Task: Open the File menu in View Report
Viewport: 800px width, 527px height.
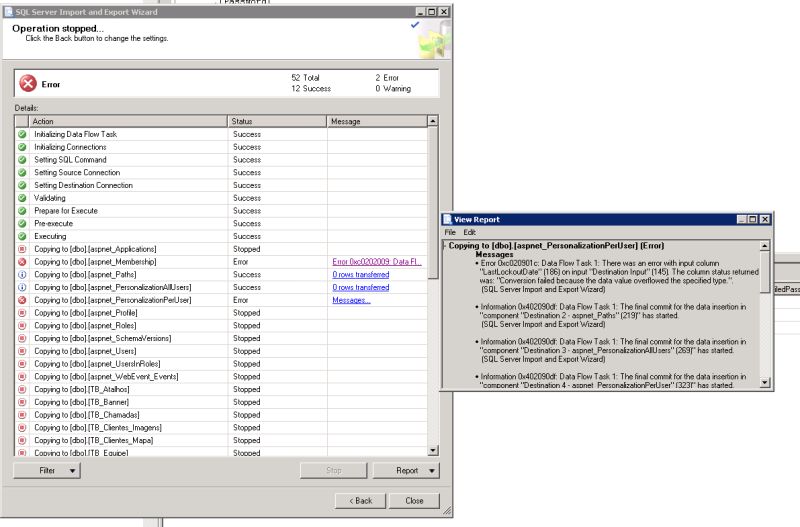Action: pyautogui.click(x=450, y=232)
